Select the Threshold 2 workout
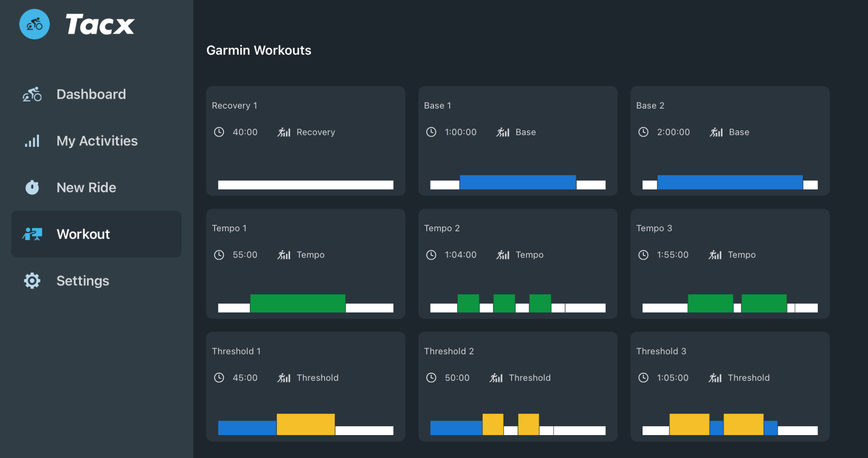 pyautogui.click(x=518, y=386)
